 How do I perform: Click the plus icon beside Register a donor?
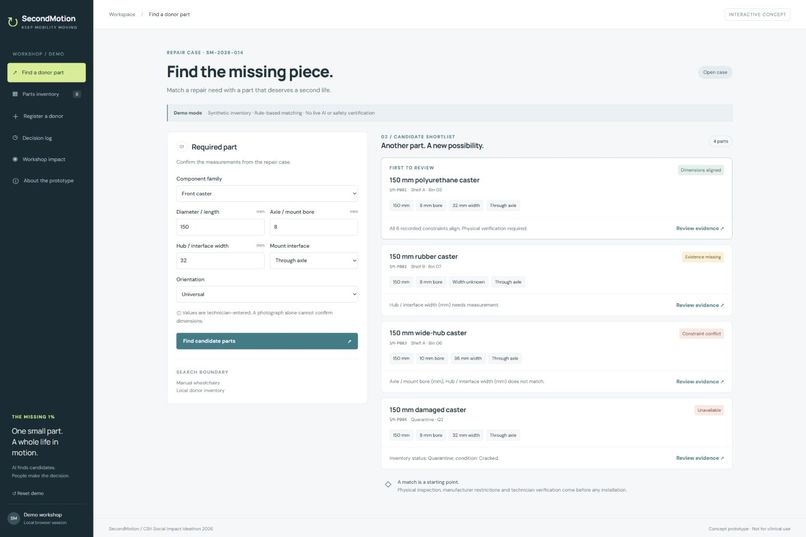tap(15, 116)
